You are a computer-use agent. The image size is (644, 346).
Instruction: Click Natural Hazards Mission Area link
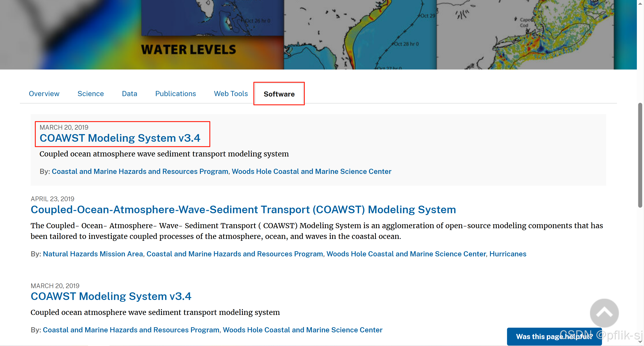pyautogui.click(x=93, y=254)
